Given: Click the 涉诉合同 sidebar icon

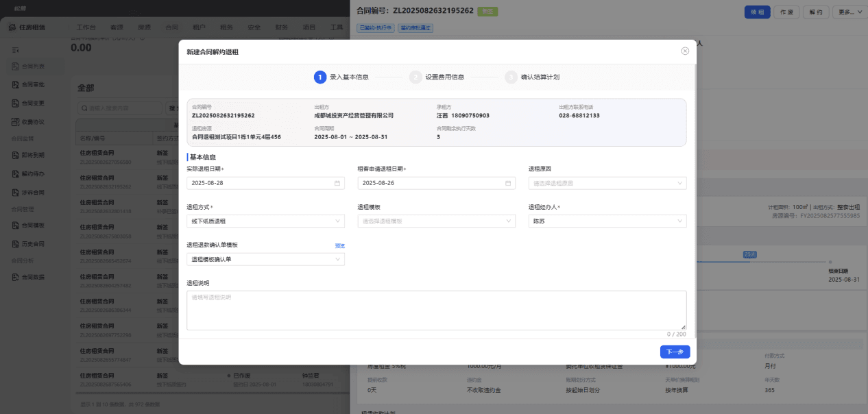Looking at the screenshot, I should (16, 192).
